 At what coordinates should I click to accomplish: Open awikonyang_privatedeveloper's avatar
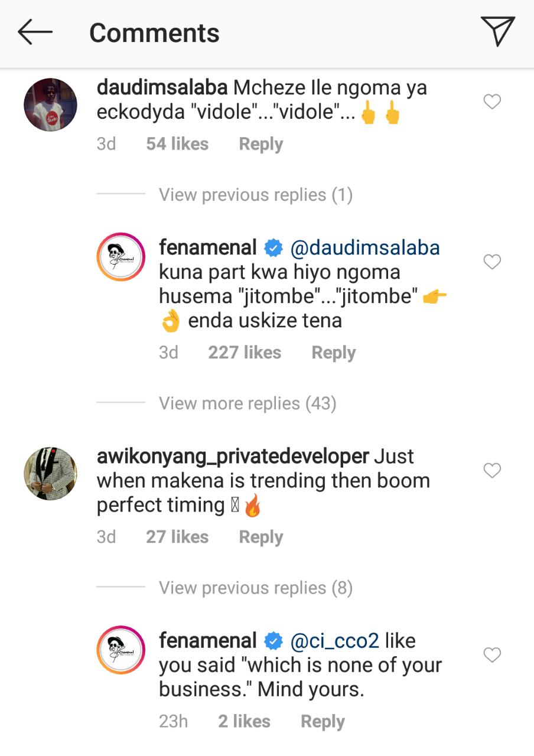coord(50,473)
